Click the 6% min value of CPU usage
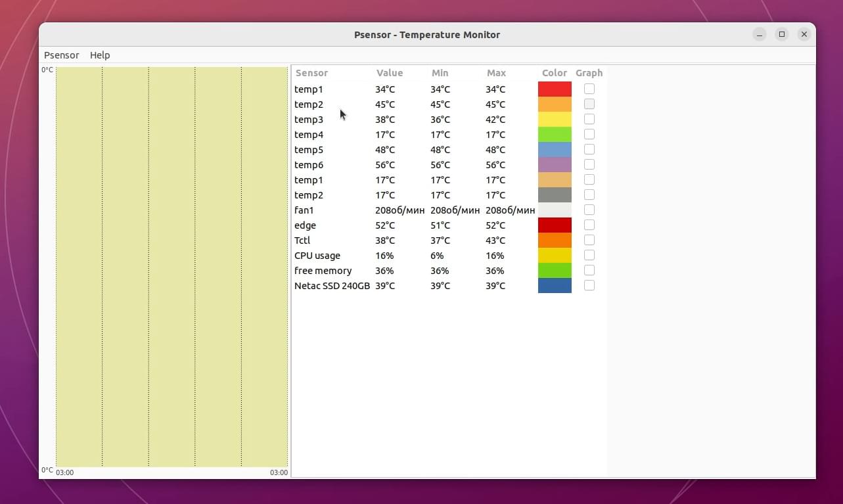The height and width of the screenshot is (504, 843). [437, 256]
